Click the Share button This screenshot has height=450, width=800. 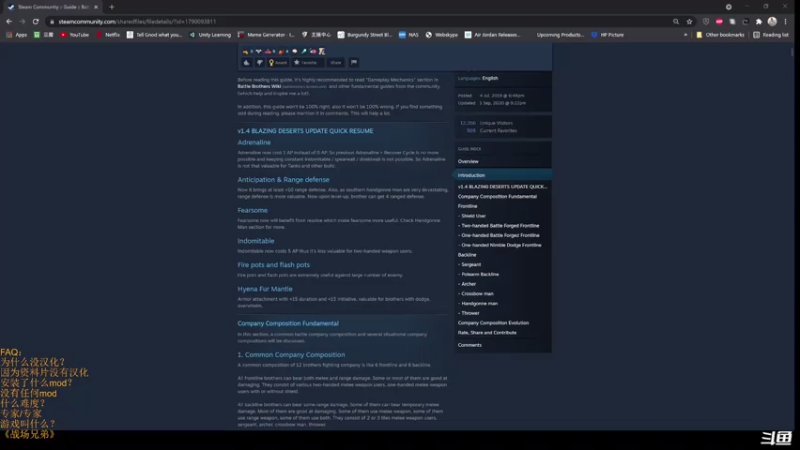(335, 63)
